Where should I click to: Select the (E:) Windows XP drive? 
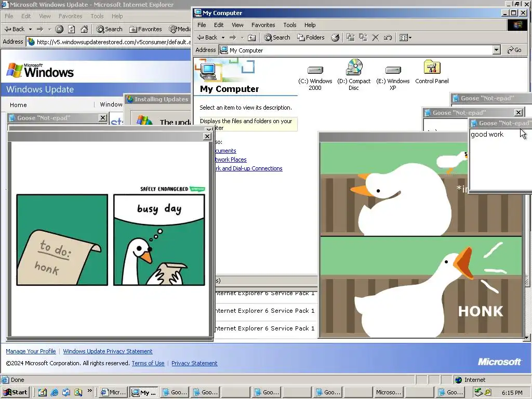pos(393,78)
